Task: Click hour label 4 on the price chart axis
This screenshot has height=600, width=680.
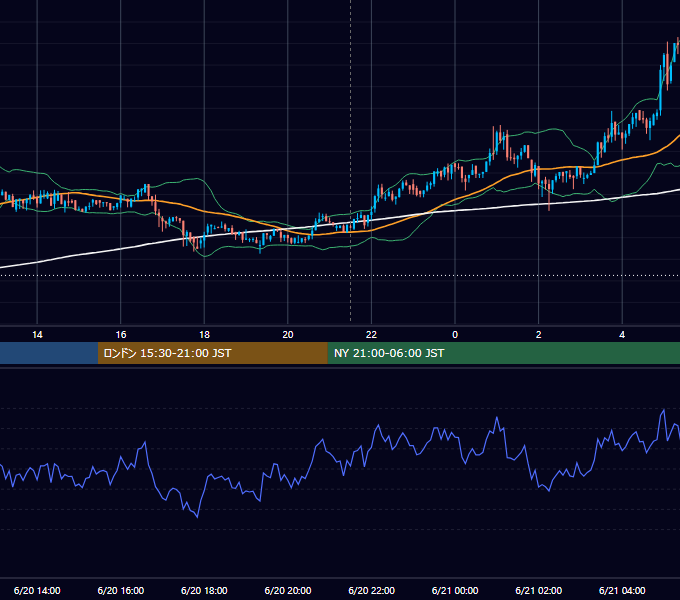Action: point(622,335)
